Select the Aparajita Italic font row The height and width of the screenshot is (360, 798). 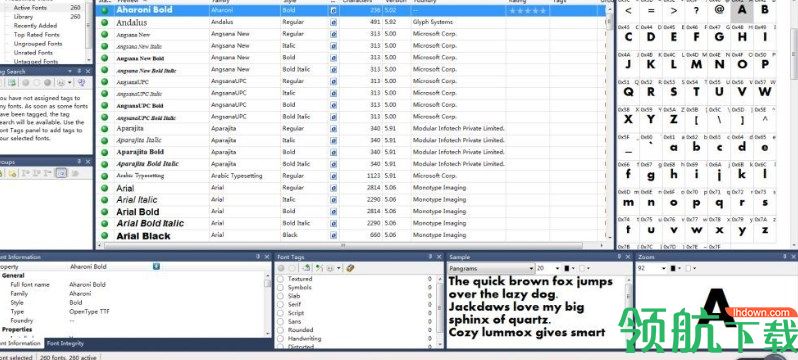click(x=353, y=140)
